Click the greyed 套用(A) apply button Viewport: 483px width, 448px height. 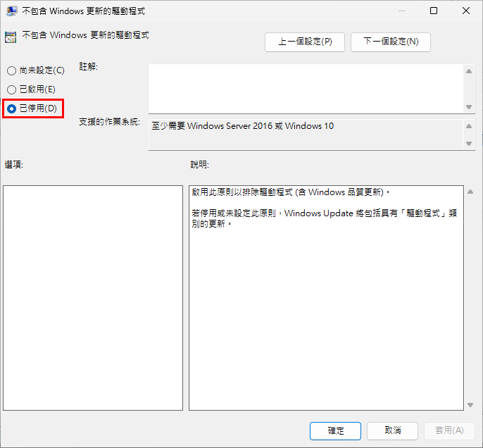pos(449,430)
